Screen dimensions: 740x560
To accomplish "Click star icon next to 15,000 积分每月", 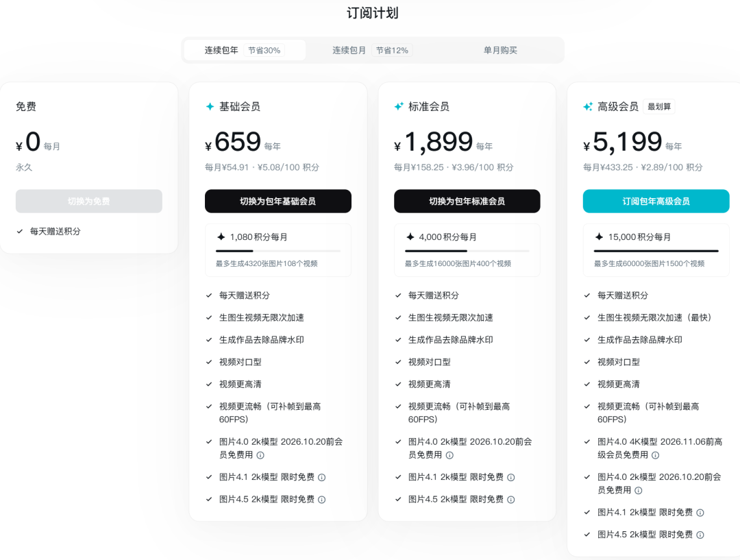I will tap(599, 237).
